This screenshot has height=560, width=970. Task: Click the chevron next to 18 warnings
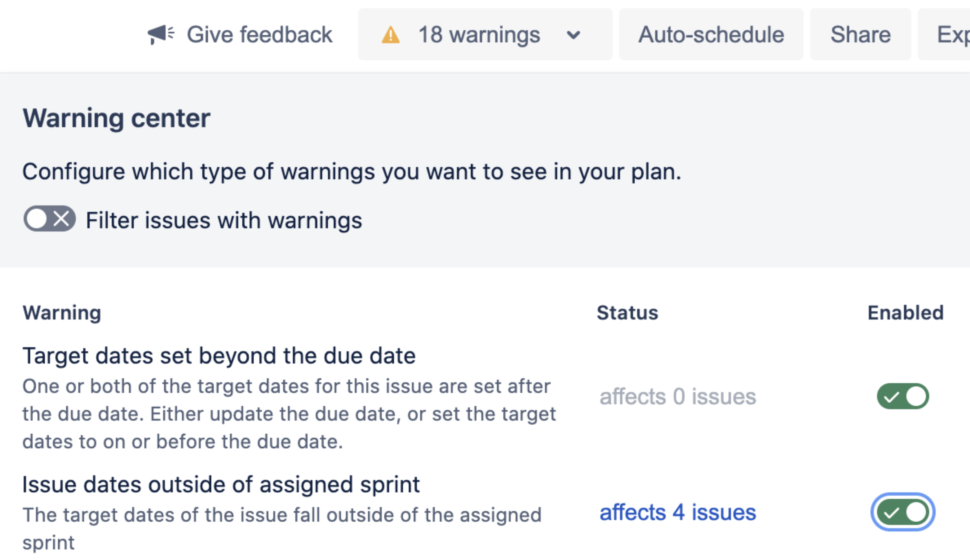pyautogui.click(x=573, y=35)
